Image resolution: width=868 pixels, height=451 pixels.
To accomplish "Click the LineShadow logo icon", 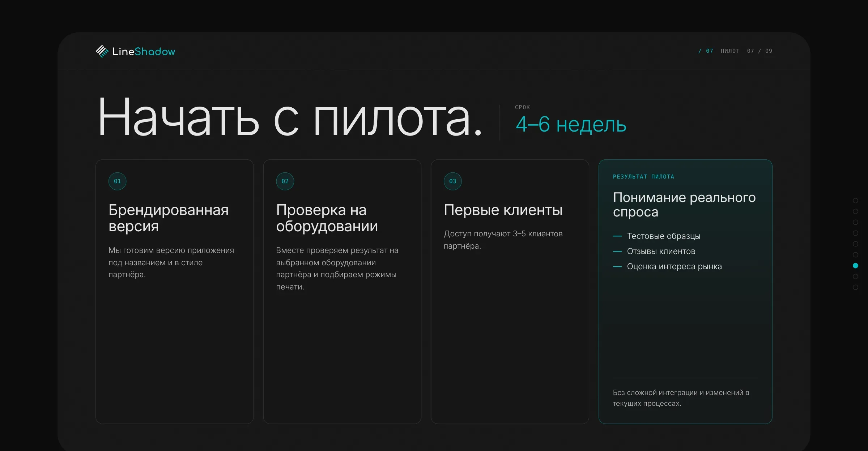I will (x=102, y=51).
